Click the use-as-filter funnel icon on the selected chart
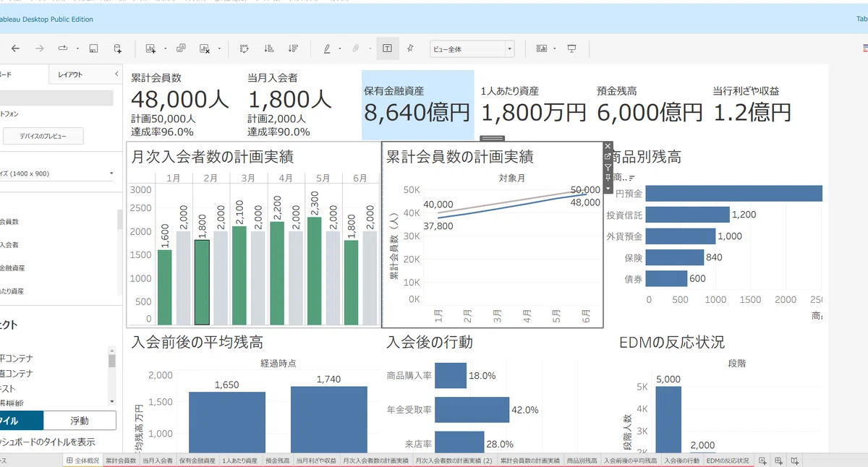This screenshot has height=467, width=868. tap(608, 167)
